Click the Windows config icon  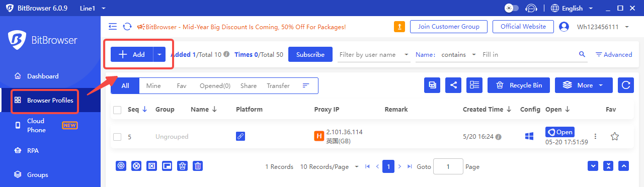pos(529,136)
